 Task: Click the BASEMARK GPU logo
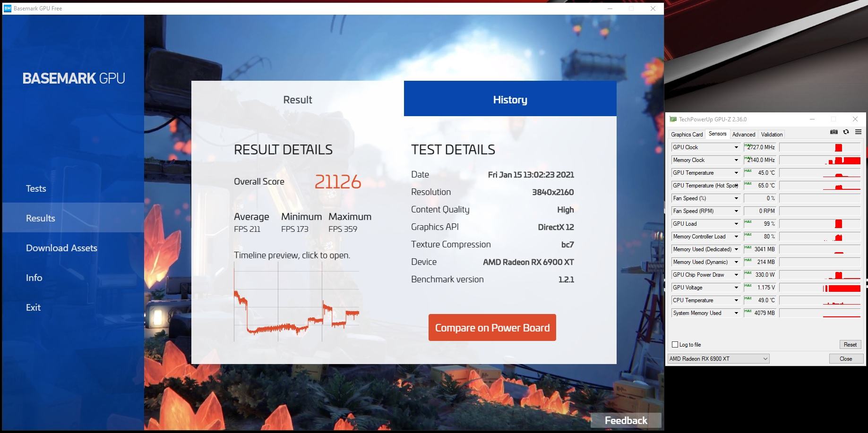(74, 78)
